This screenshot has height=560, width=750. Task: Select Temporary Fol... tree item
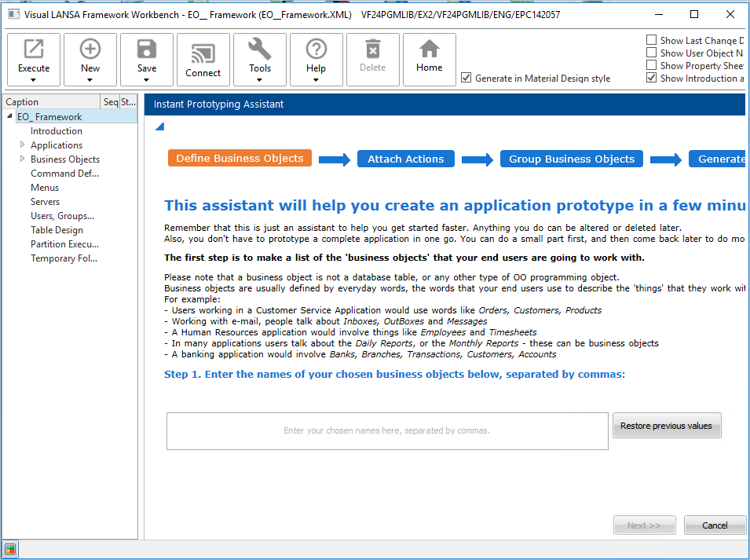pyautogui.click(x=64, y=258)
